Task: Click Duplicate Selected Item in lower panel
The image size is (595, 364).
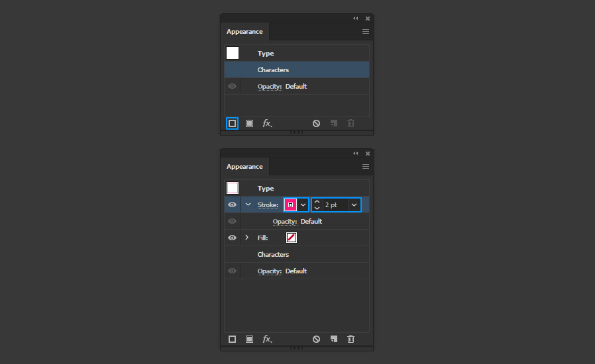Action: tap(333, 339)
